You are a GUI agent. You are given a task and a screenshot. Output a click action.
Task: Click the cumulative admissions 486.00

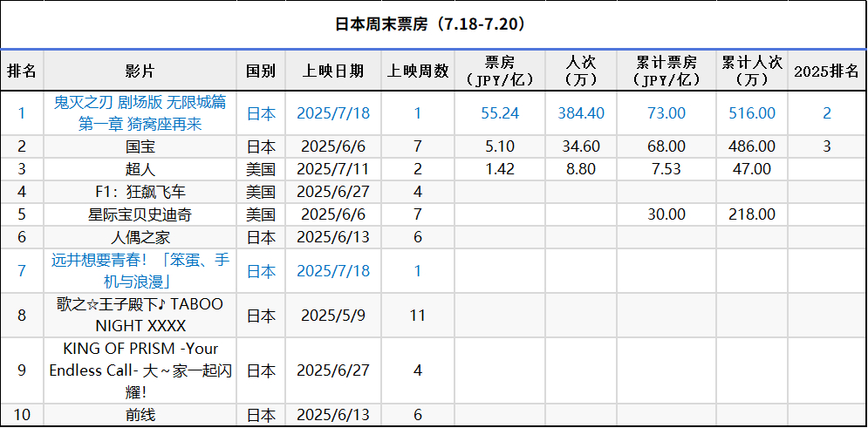click(752, 146)
